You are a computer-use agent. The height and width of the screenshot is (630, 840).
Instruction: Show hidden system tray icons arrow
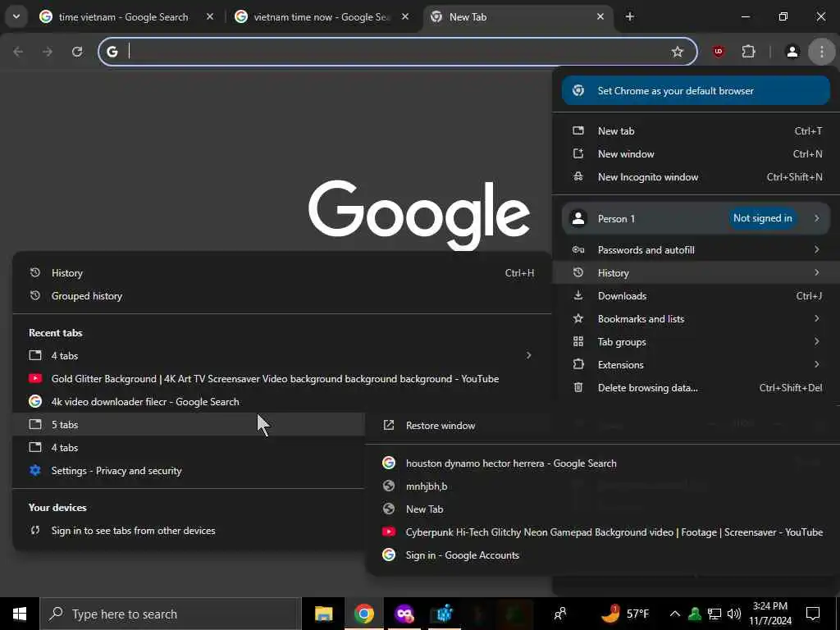coord(674,614)
